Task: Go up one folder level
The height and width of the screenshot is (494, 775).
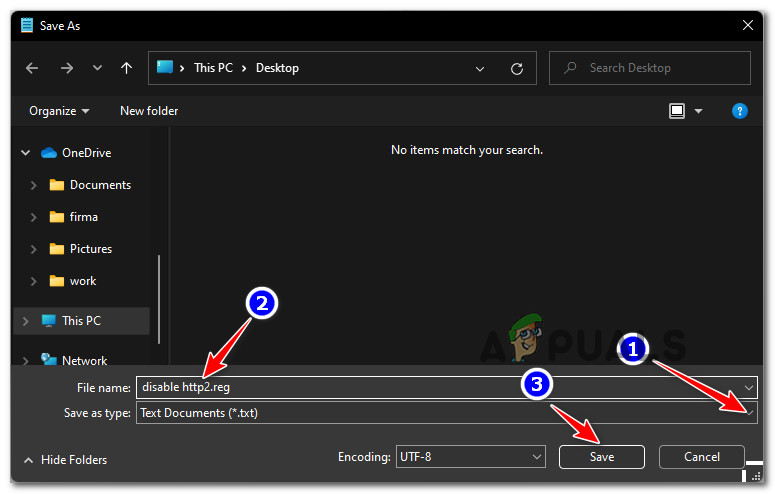Action: click(x=127, y=68)
